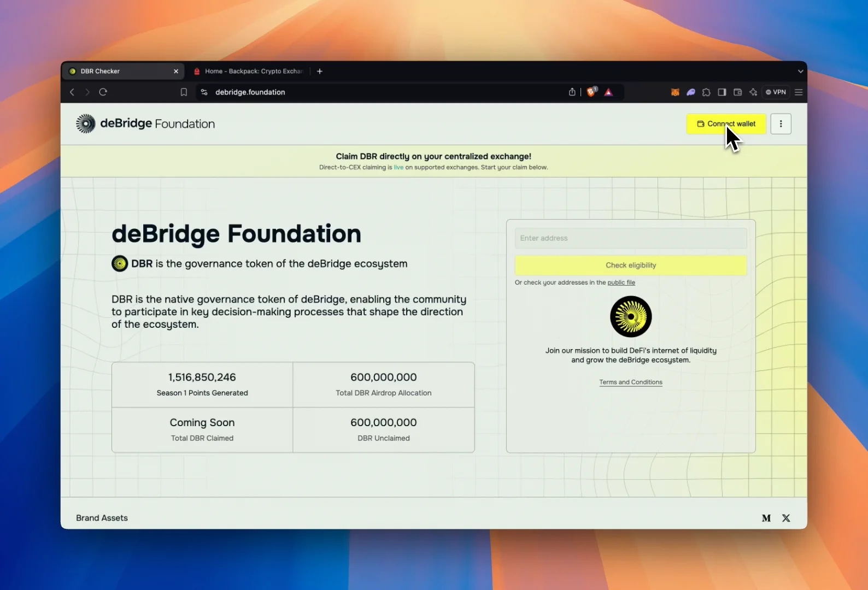
Task: Click the large DBR token logo in the card
Action: click(x=631, y=317)
